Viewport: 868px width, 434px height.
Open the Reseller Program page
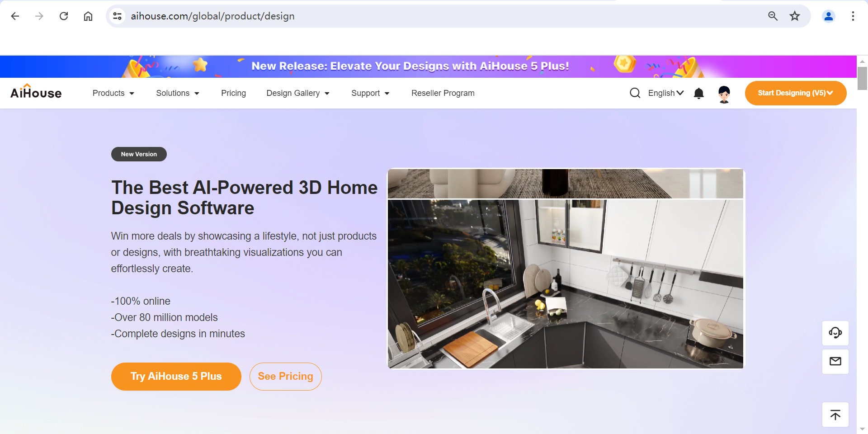pos(443,93)
